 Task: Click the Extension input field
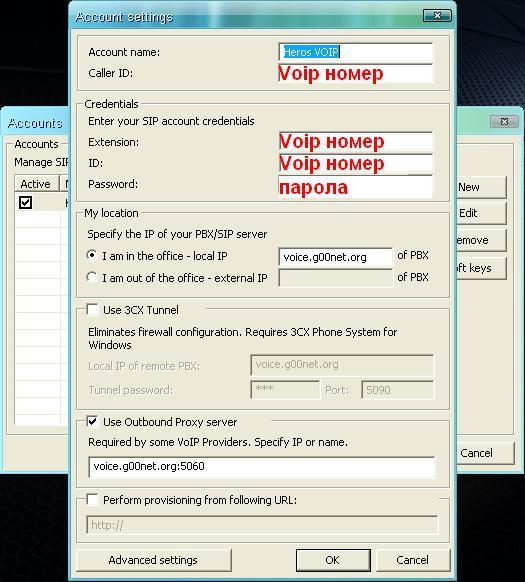tap(356, 141)
